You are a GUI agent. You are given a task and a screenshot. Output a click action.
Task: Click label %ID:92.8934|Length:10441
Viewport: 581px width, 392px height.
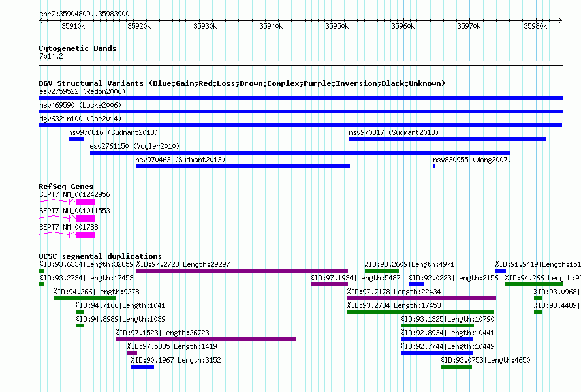(448, 333)
